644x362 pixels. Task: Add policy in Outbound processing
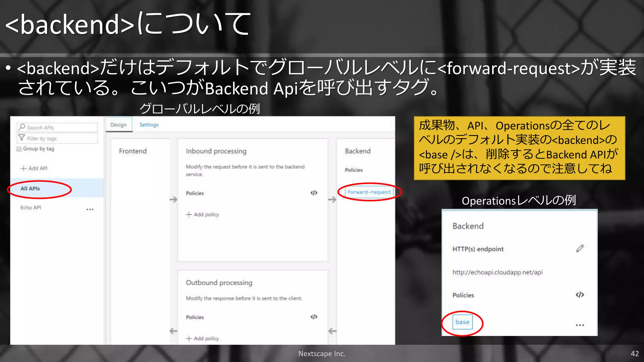[x=203, y=338]
